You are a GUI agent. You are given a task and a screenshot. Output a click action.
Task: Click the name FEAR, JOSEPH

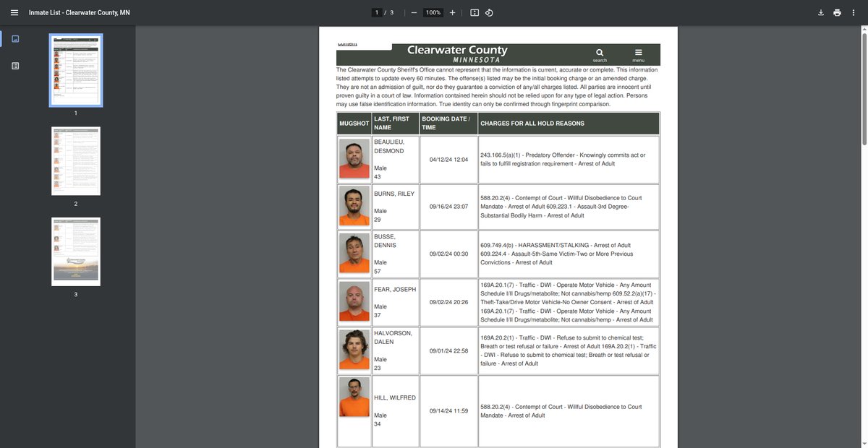395,289
